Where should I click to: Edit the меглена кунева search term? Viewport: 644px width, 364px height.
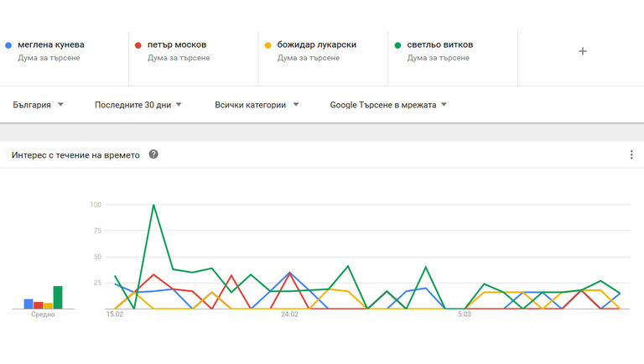pyautogui.click(x=50, y=45)
